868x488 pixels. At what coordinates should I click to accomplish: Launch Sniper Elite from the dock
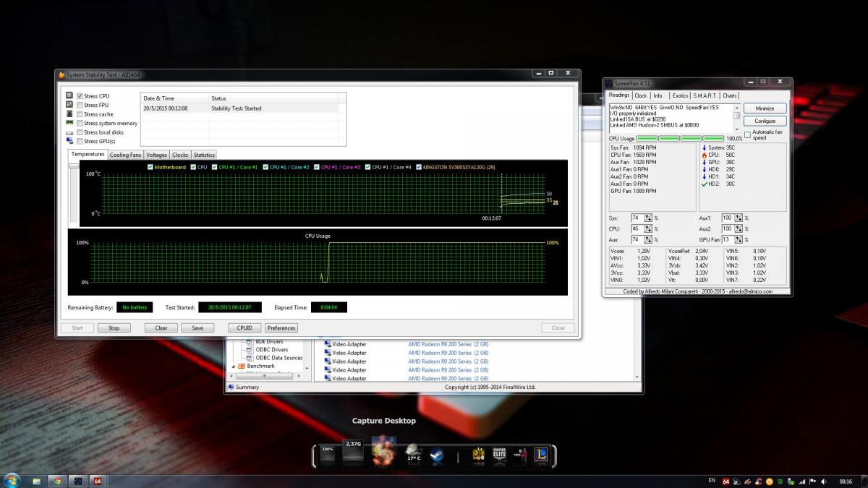point(499,455)
